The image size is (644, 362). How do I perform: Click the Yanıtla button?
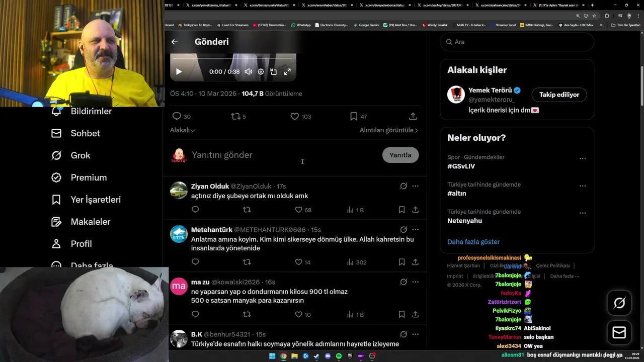[x=400, y=155]
